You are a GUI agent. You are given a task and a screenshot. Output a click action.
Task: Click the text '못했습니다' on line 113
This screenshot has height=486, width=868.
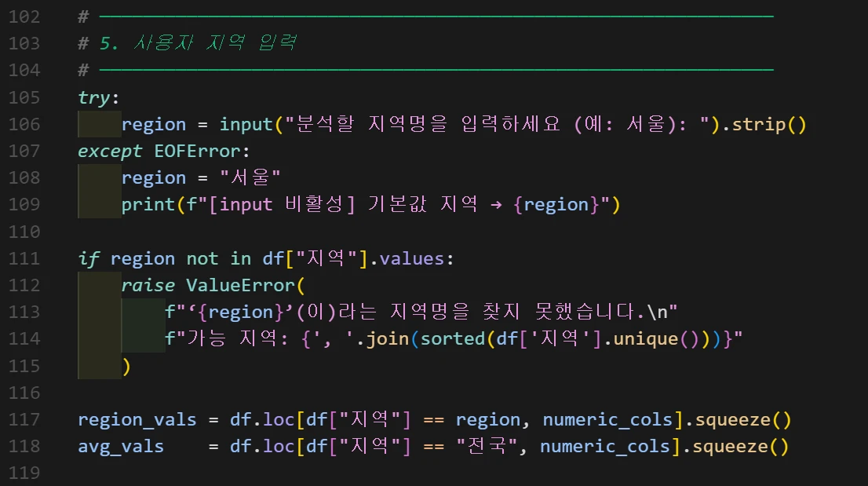[x=585, y=312]
